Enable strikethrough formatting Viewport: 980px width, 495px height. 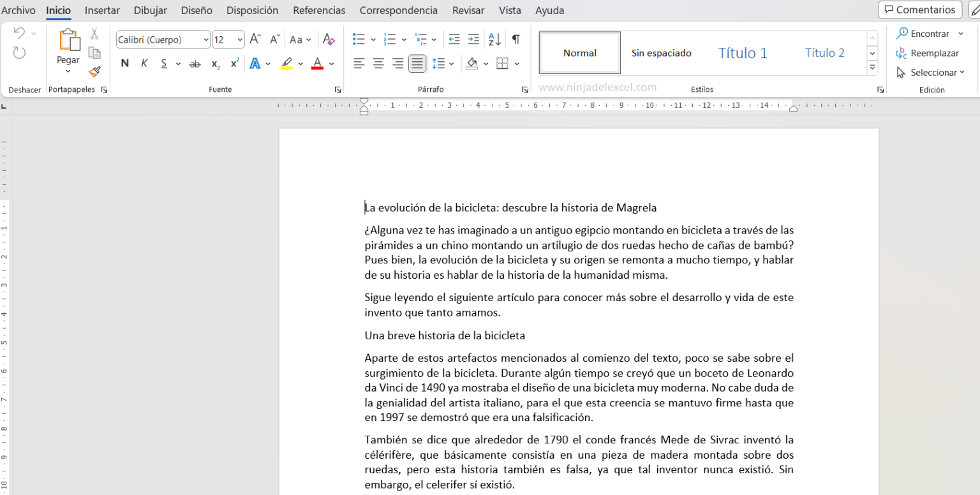pyautogui.click(x=195, y=63)
